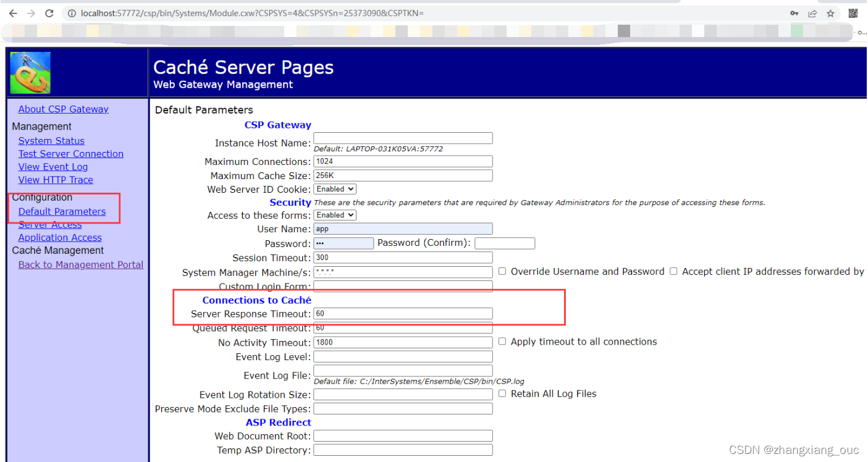The height and width of the screenshot is (462, 868).
Task: Click the Maximum Cache Size field
Action: pyautogui.click(x=403, y=175)
